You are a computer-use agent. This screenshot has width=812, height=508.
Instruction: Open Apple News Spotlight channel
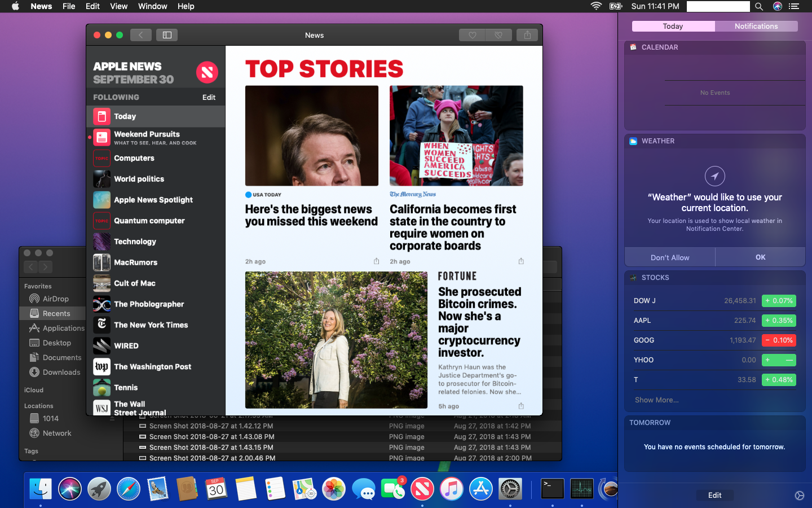[x=156, y=200]
